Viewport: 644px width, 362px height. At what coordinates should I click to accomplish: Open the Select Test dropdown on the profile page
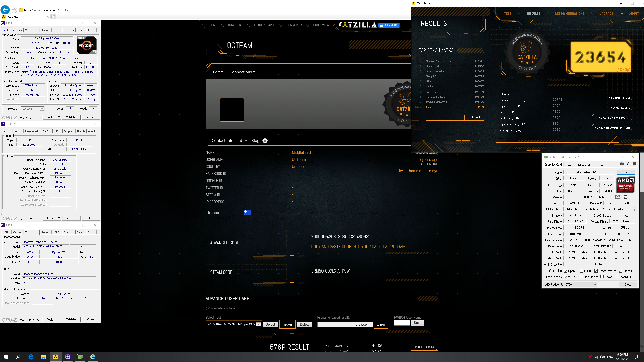[x=234, y=324]
